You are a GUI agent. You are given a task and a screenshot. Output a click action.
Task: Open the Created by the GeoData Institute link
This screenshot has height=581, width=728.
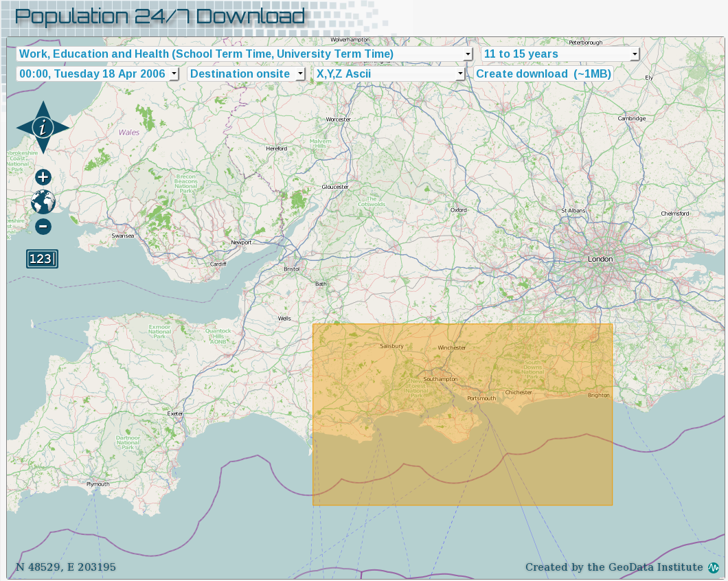614,567
